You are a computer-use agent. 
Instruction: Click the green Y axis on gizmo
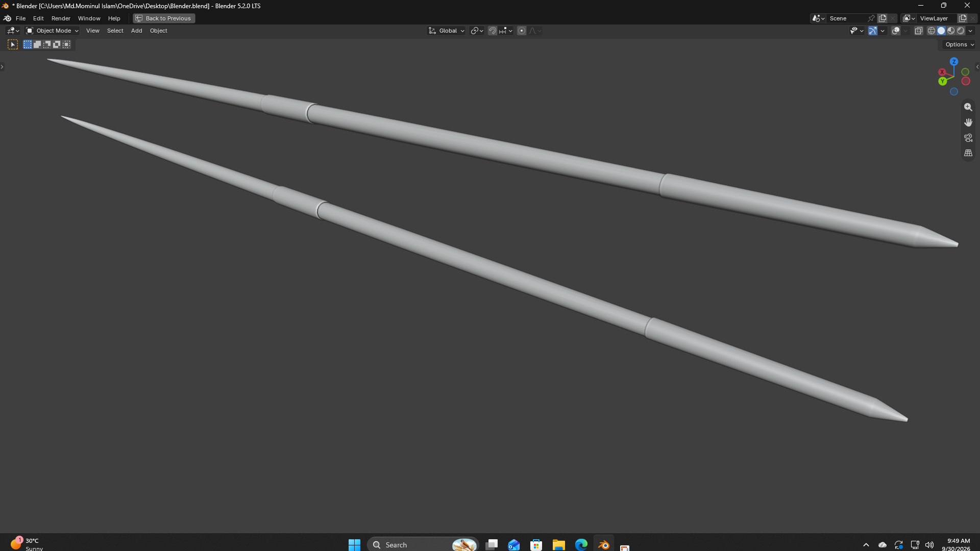point(942,81)
